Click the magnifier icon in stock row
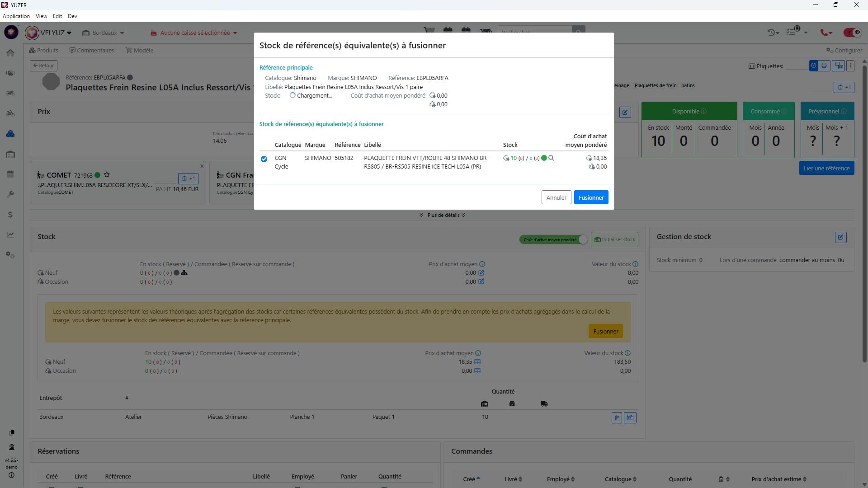This screenshot has height=488, width=868. click(551, 158)
